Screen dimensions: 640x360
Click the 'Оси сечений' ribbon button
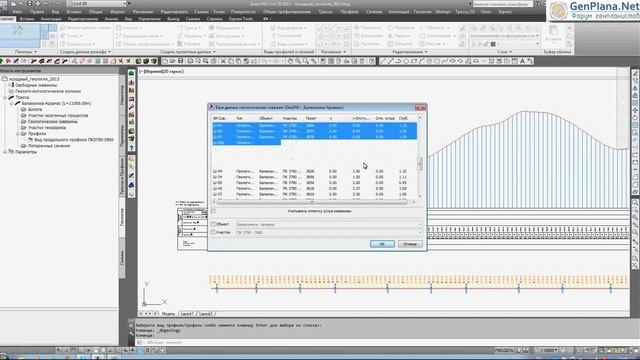click(x=286, y=36)
